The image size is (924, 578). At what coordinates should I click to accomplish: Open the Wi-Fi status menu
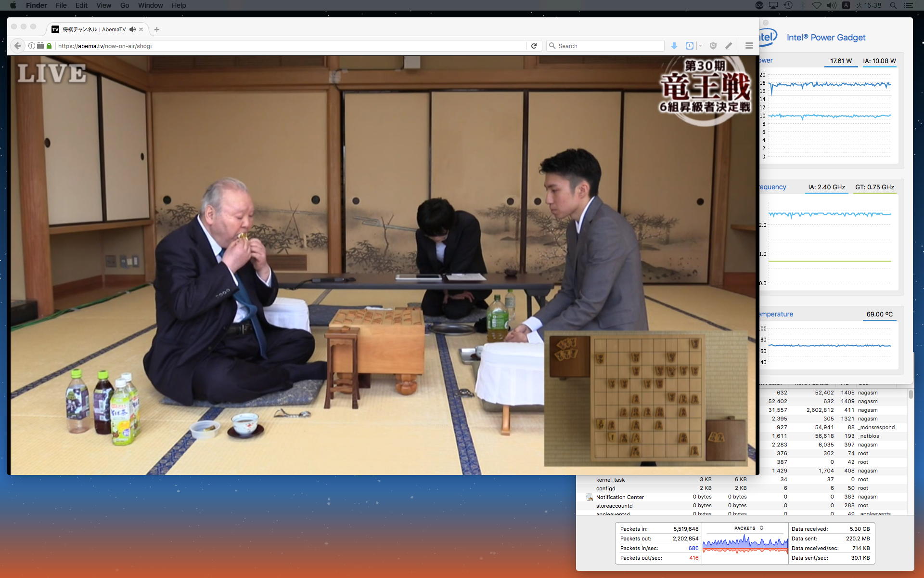click(817, 5)
